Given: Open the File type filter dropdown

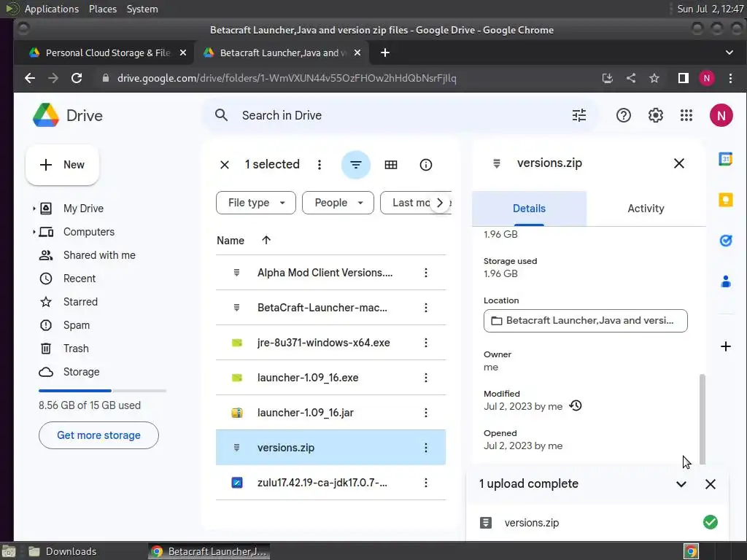Looking at the screenshot, I should (256, 203).
